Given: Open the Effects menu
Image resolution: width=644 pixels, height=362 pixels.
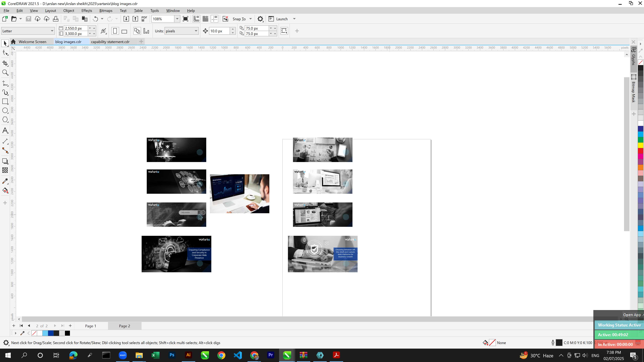Looking at the screenshot, I should tap(87, 11).
